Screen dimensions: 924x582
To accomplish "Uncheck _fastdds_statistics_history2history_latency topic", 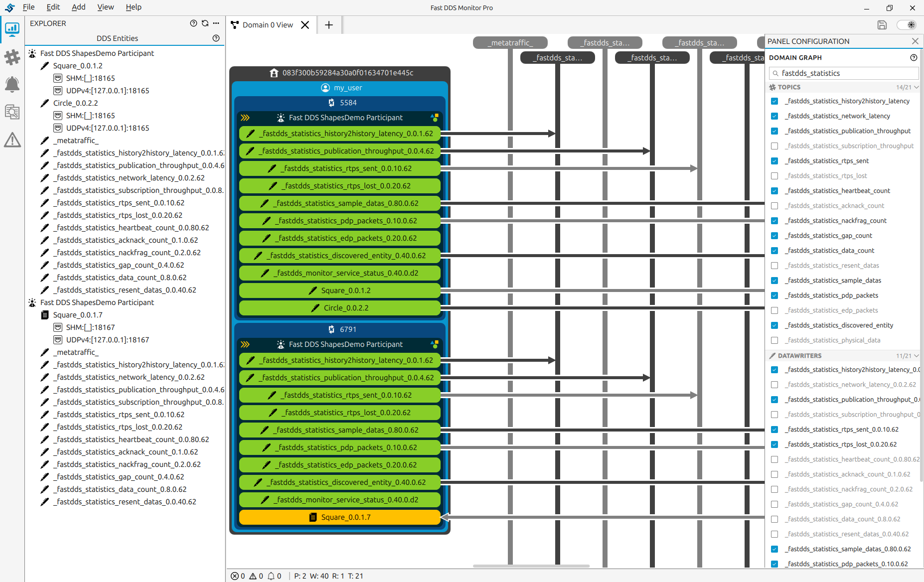I will [774, 101].
